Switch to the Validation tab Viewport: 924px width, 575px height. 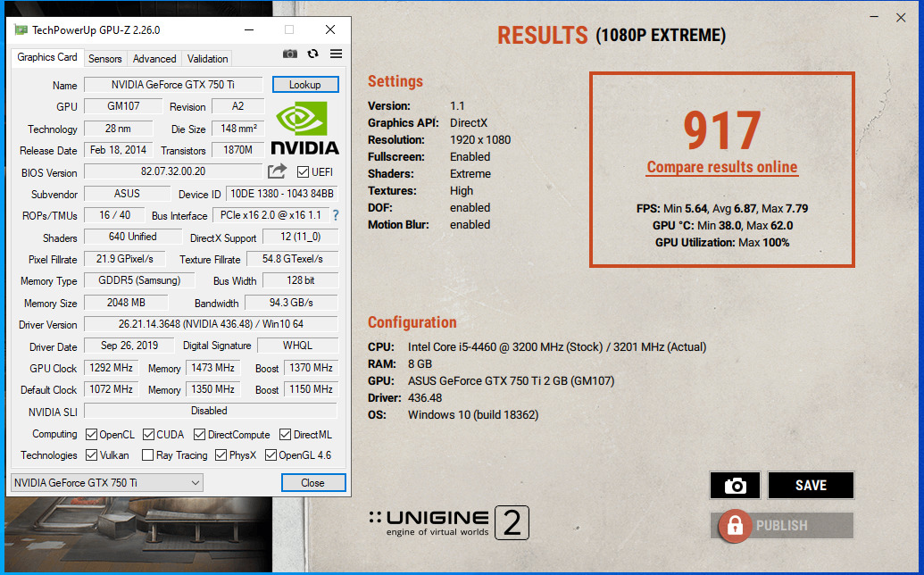(207, 58)
